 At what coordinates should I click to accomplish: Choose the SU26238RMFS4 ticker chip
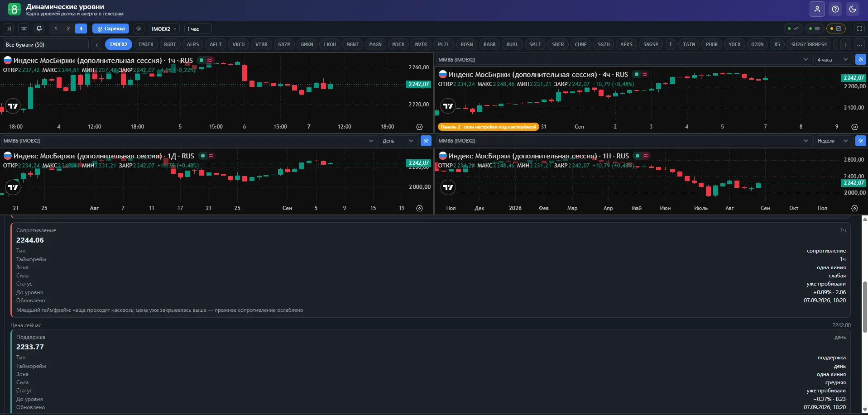pyautogui.click(x=809, y=44)
